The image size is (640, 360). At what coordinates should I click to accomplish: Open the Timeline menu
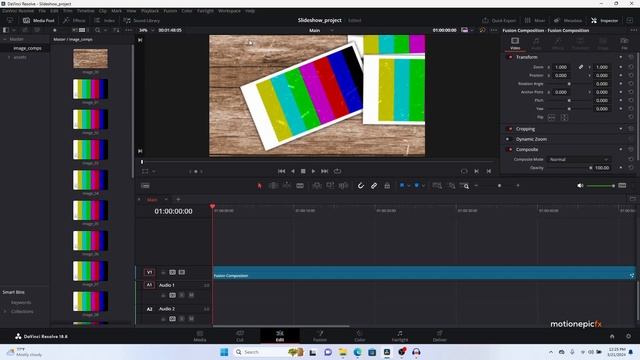[x=85, y=11]
